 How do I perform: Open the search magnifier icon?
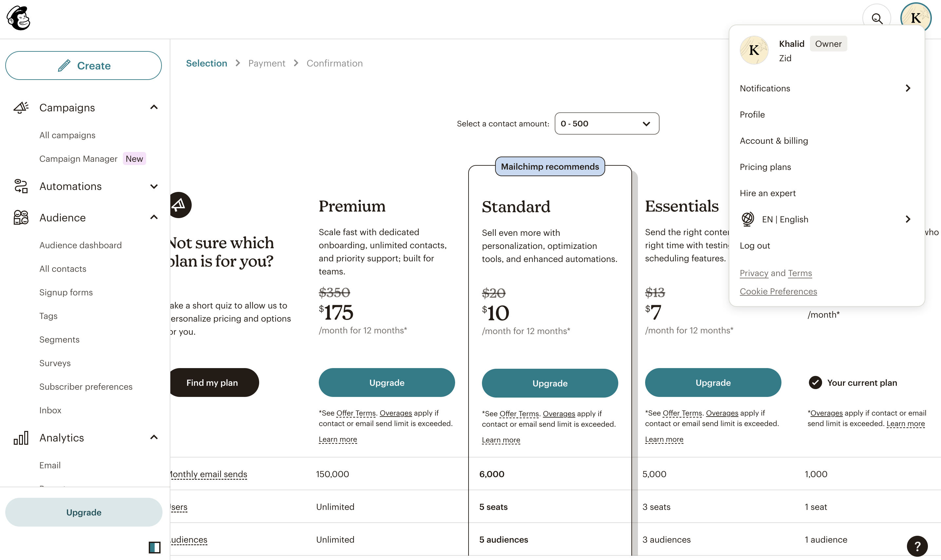point(877,18)
